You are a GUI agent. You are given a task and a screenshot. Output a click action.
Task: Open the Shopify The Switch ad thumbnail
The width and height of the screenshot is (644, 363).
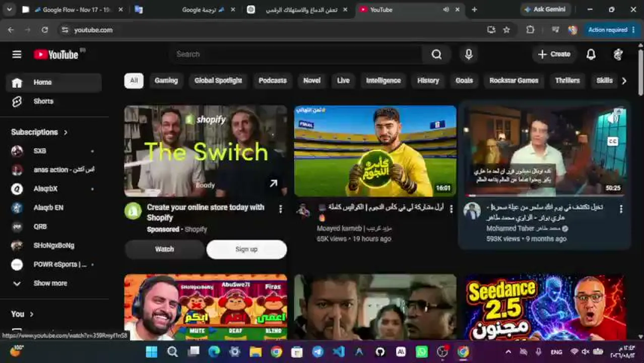206,151
